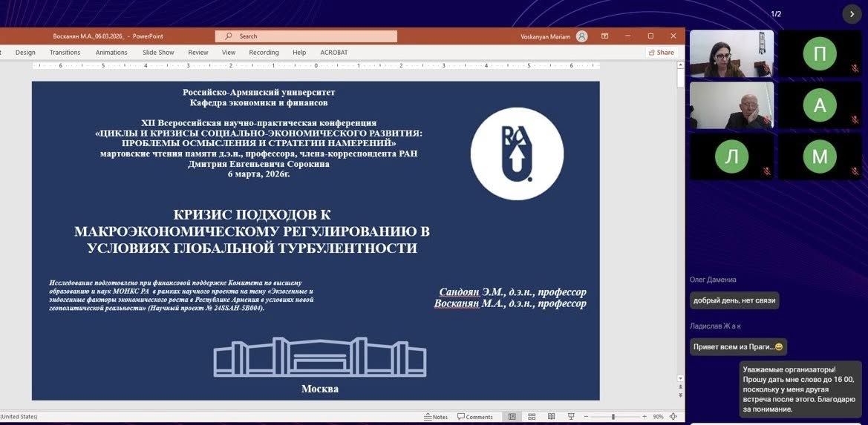Click the Share button

click(660, 53)
